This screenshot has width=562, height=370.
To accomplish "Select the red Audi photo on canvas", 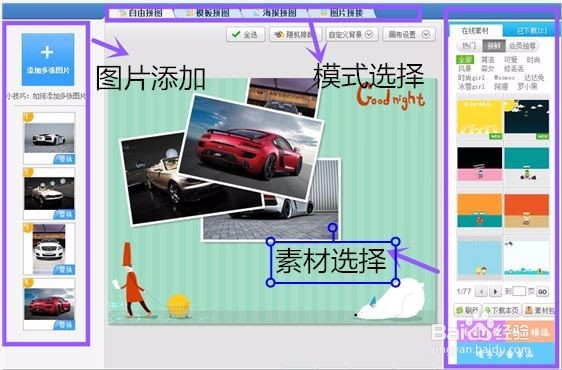I will click(x=251, y=147).
